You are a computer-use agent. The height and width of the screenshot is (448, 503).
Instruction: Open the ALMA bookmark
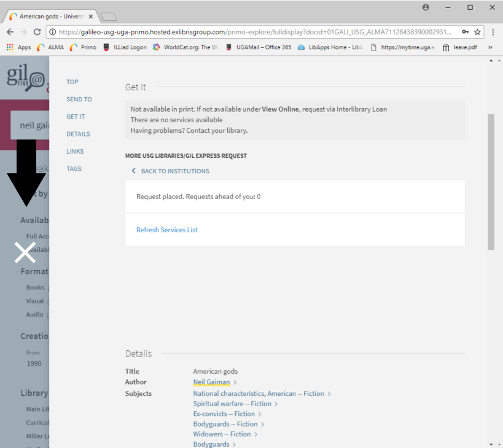50,47
